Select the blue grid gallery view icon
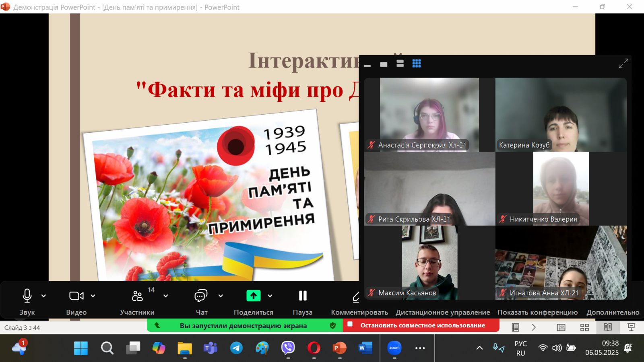Image resolution: width=644 pixels, height=362 pixels. (x=417, y=64)
